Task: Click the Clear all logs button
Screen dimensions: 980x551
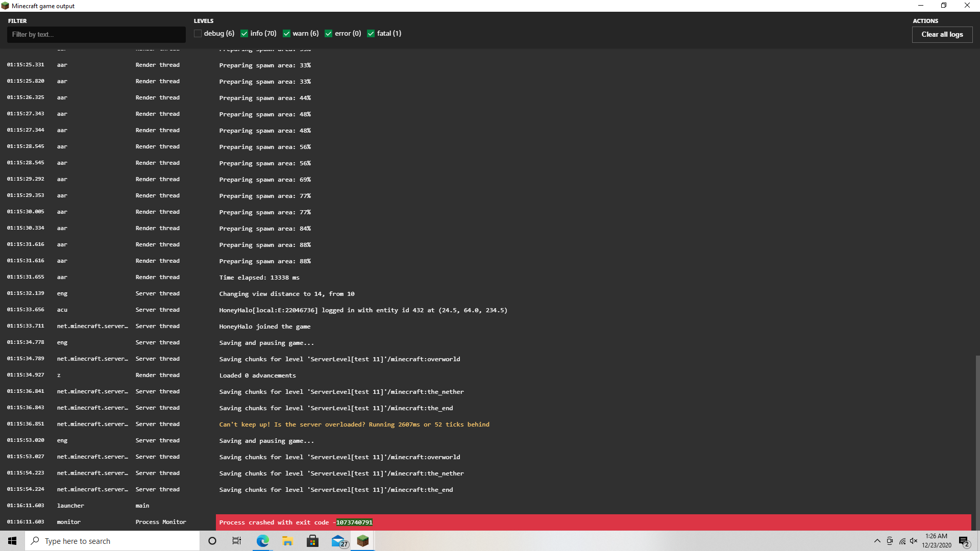Action: click(x=942, y=35)
